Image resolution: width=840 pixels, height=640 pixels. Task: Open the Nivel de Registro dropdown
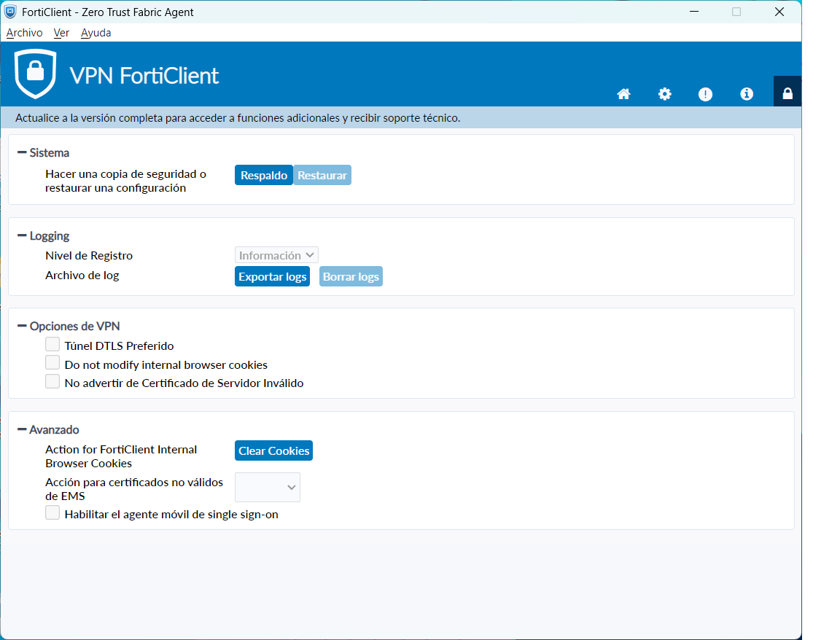click(276, 255)
